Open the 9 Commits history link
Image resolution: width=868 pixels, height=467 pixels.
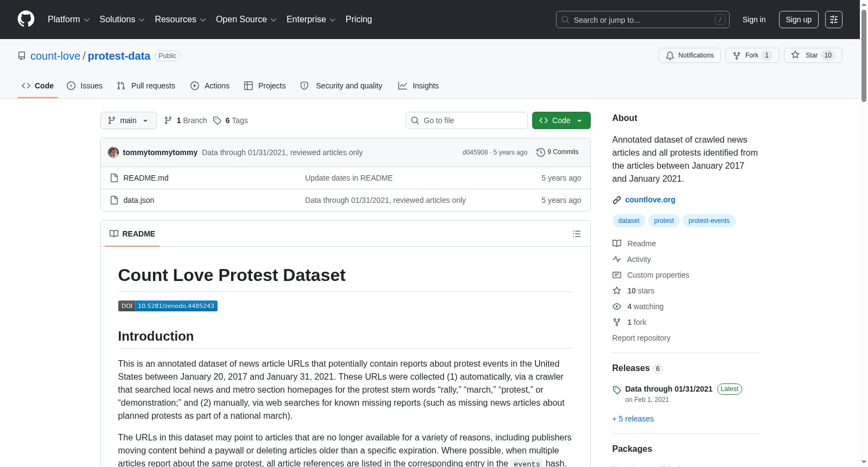(558, 152)
